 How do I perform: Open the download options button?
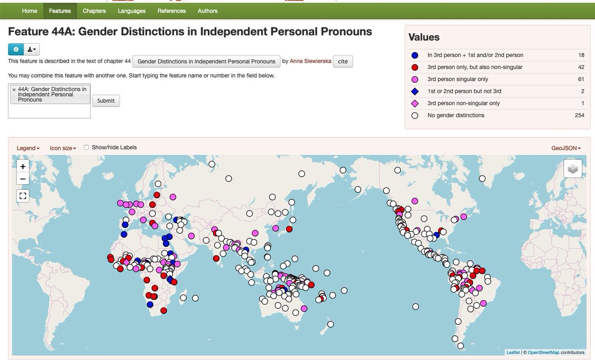pos(31,49)
